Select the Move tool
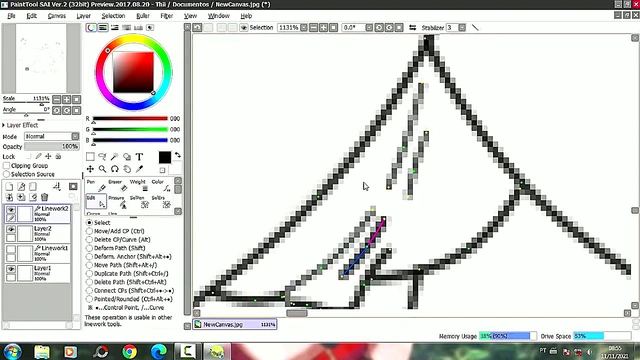 pos(90,169)
